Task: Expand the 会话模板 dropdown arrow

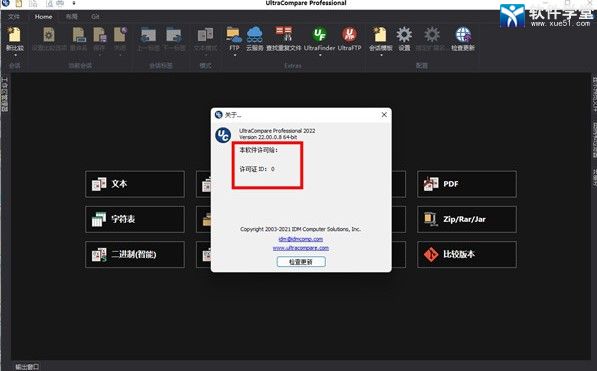Action: coord(381,55)
